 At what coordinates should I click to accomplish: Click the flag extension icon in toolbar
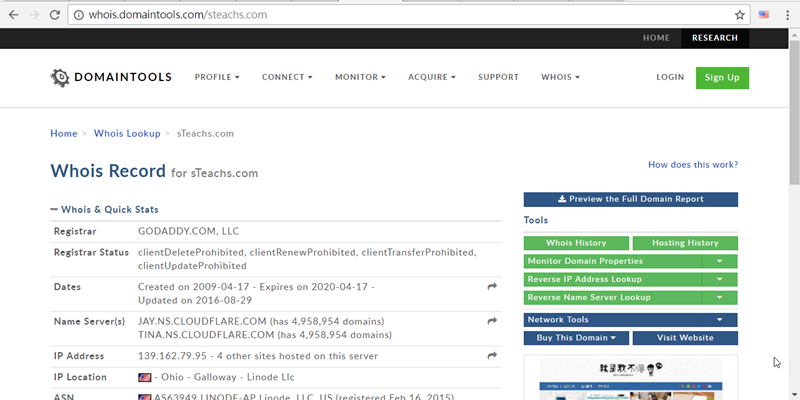tap(764, 15)
